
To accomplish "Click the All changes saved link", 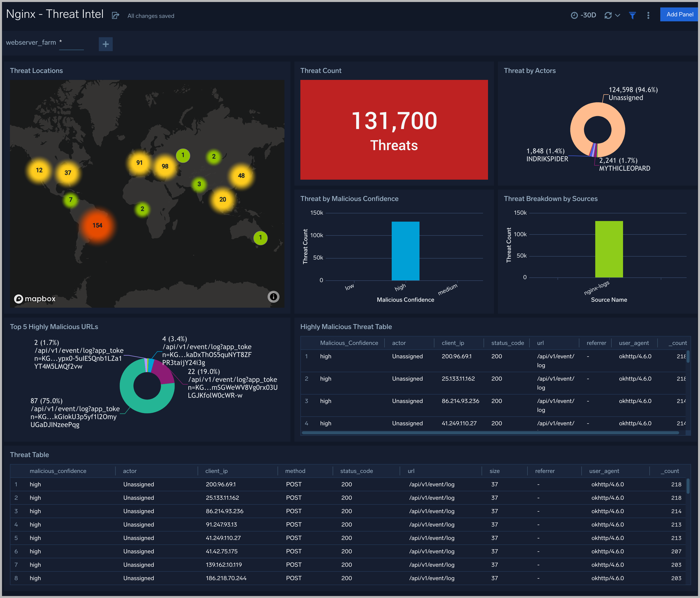I will 151,16.
